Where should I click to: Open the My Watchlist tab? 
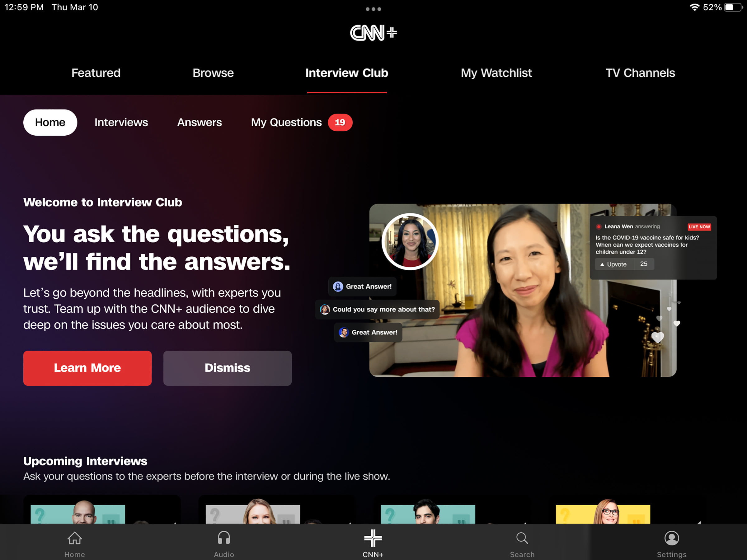point(496,73)
